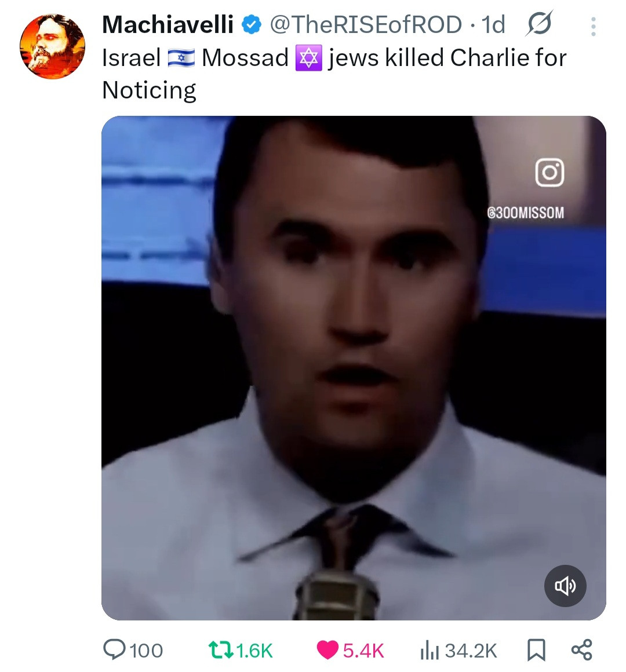Viewport: 626px width, 672px height.
Task: Unlike the post with the pink heart
Action: (x=327, y=650)
